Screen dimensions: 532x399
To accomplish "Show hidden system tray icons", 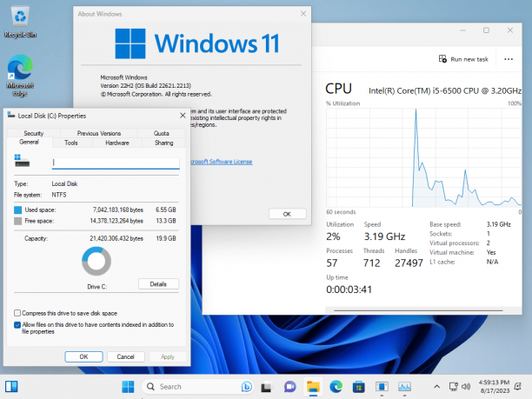I will click(437, 387).
